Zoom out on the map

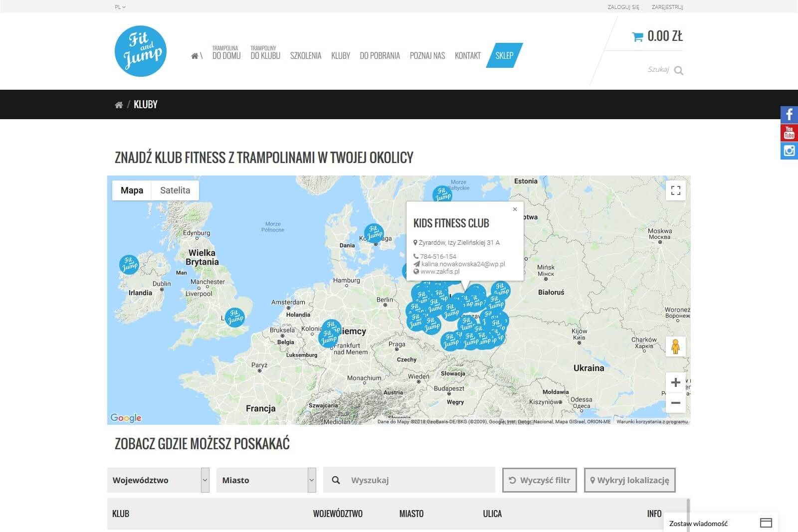point(675,403)
